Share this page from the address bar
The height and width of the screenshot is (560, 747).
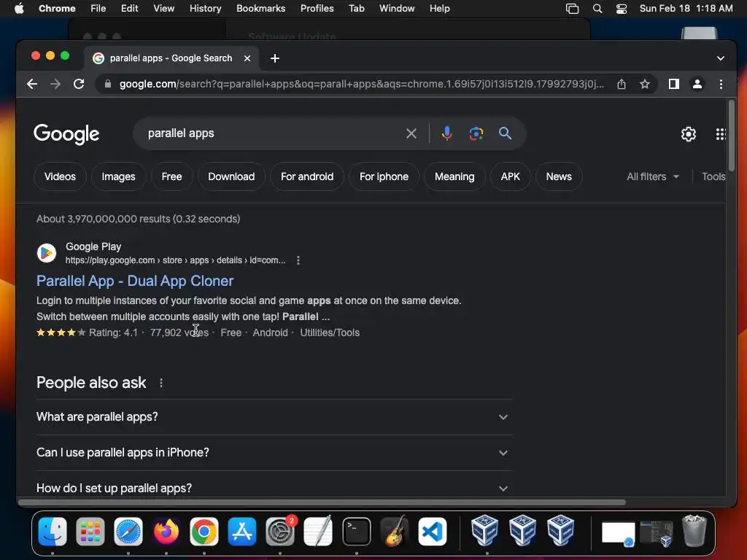point(622,85)
